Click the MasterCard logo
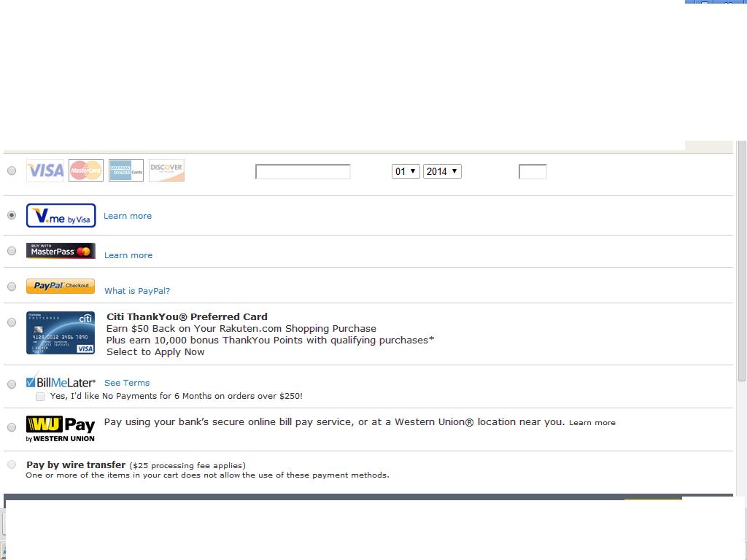 [86, 171]
